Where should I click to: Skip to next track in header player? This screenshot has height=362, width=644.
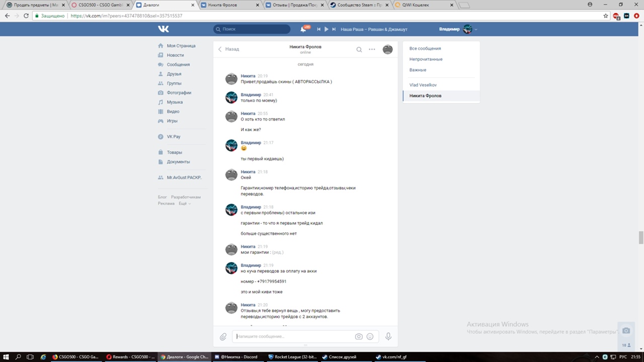(334, 29)
